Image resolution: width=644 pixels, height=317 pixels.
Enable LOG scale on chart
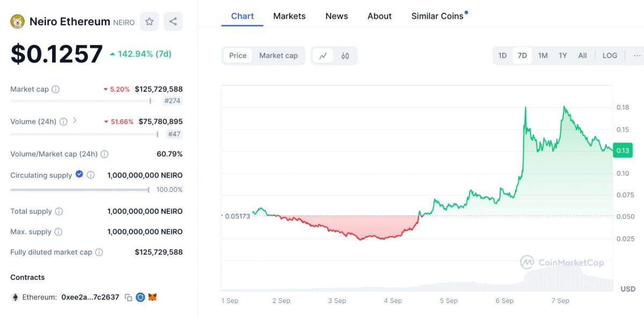610,55
